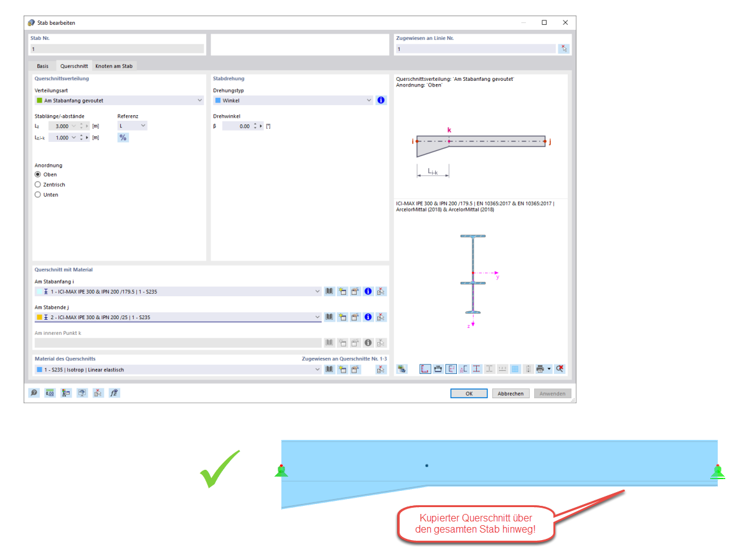Select the Oben arrangement option
This screenshot has width=747, height=560.
tap(38, 175)
